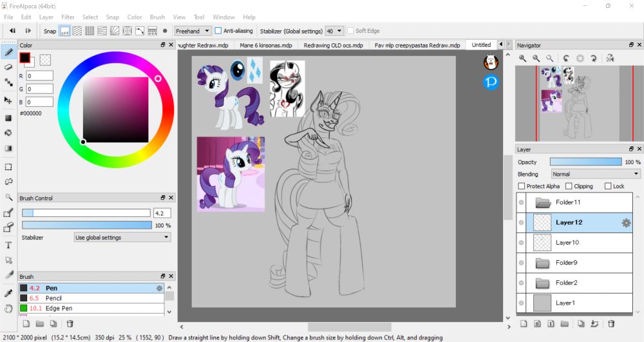Enable concentric circle snap
The image size is (644, 342).
[x=128, y=31]
